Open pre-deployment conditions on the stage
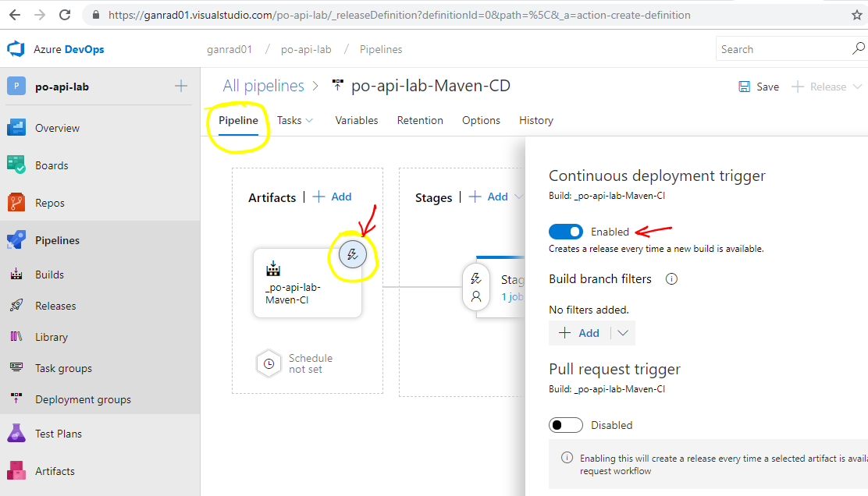 pos(476,288)
